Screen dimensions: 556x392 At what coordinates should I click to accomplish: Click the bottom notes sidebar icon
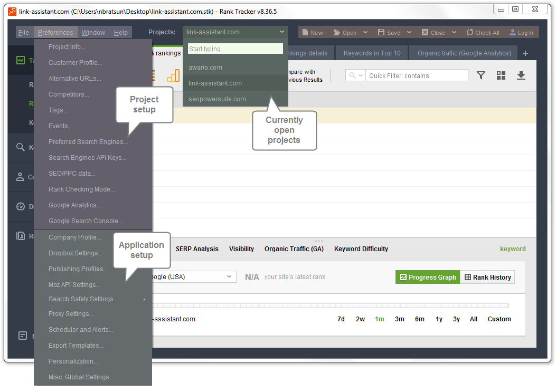click(x=22, y=336)
